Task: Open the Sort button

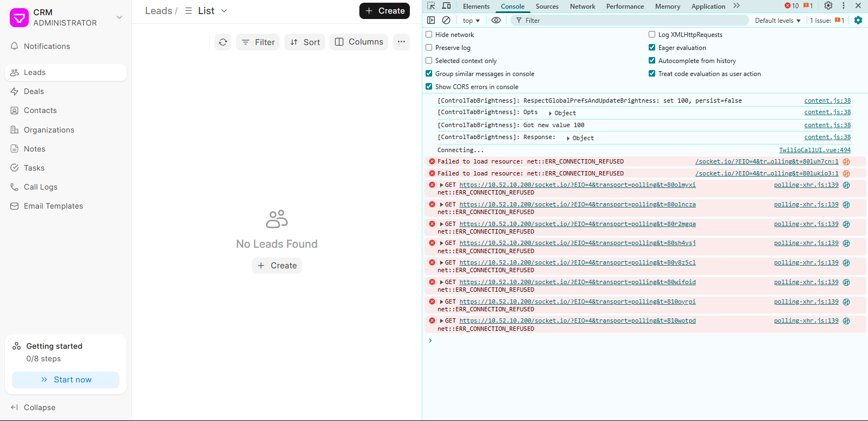Action: [305, 42]
